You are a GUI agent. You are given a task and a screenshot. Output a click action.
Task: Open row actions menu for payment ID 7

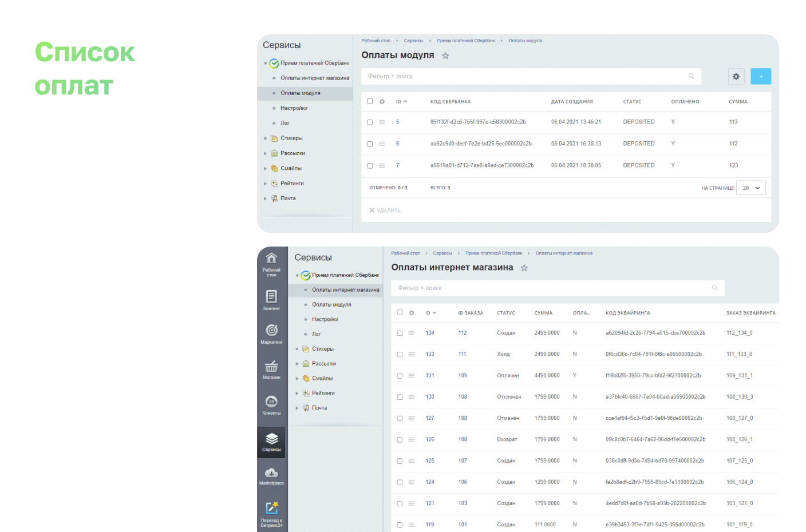coord(382,165)
